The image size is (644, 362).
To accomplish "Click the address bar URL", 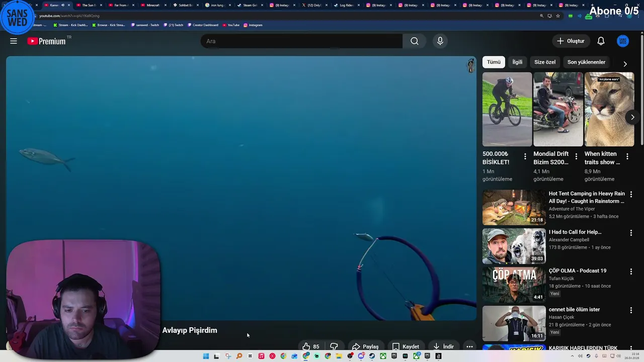I will tap(69, 16).
